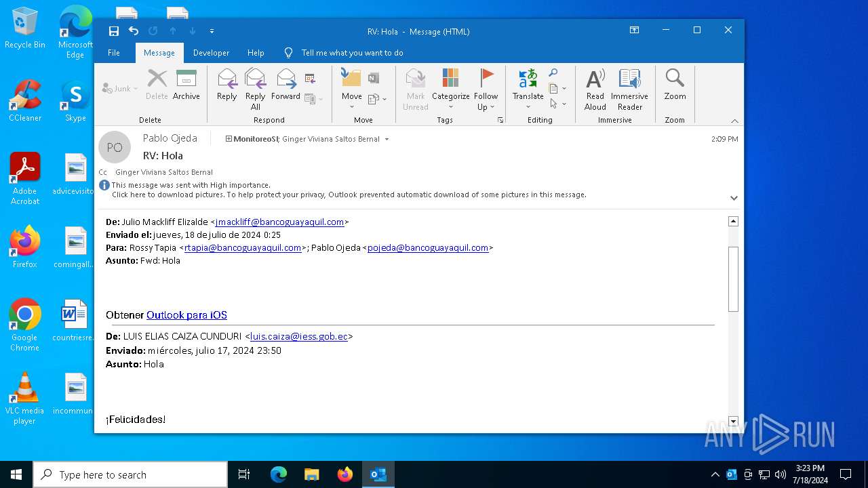Send message to OneNote

point(374,79)
